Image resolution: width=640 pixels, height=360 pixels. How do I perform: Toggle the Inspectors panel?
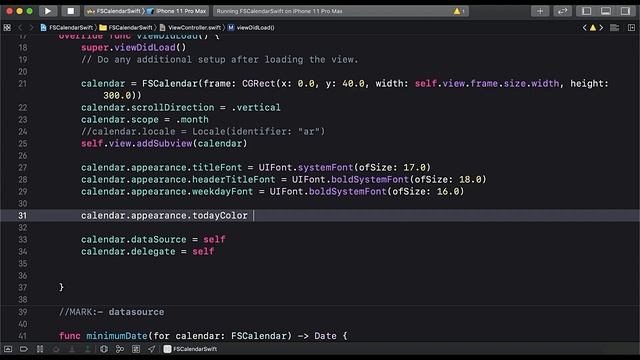(x=625, y=11)
